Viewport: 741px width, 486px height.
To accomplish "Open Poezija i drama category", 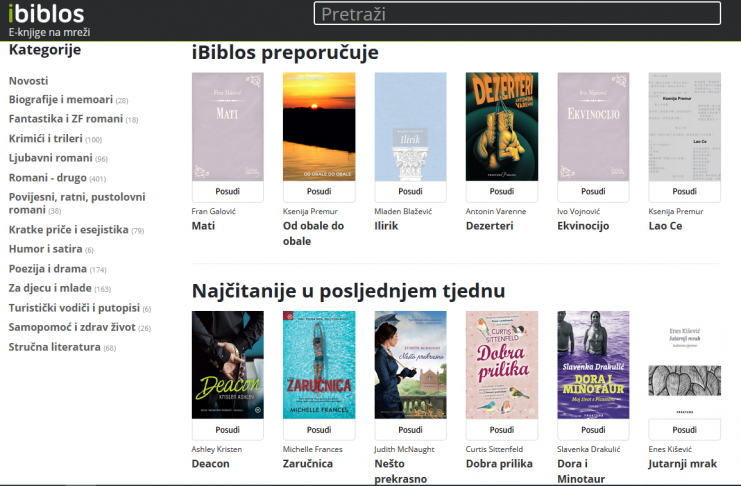I will pos(47,269).
